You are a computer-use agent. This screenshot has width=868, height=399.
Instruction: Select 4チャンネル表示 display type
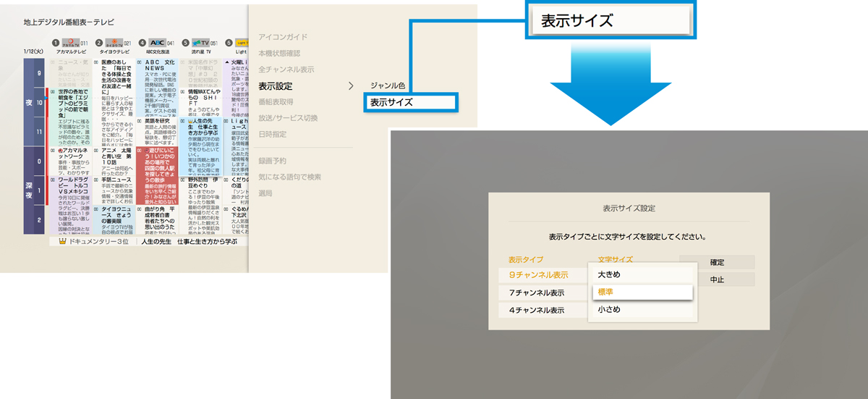[x=539, y=311]
